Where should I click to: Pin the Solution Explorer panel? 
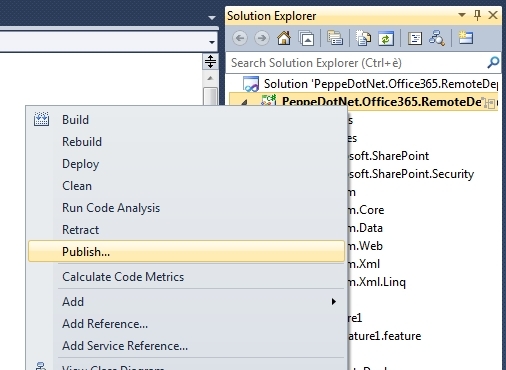[477, 15]
